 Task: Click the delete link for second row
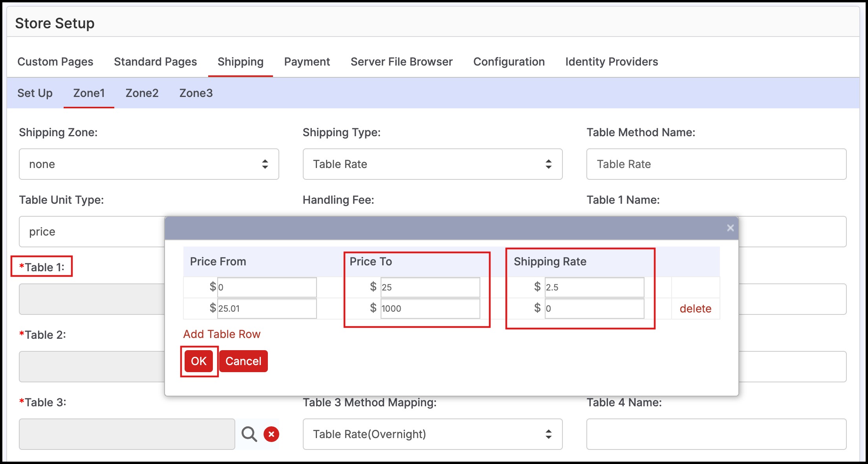click(x=695, y=309)
